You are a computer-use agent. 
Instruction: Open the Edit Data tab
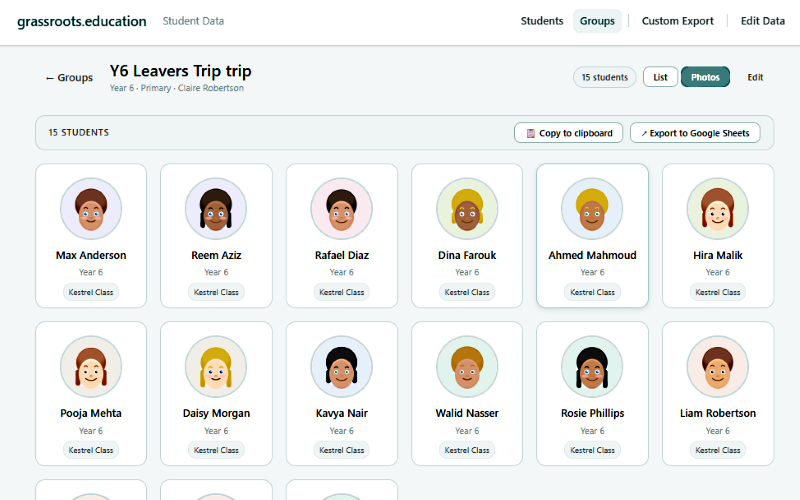pos(763,21)
